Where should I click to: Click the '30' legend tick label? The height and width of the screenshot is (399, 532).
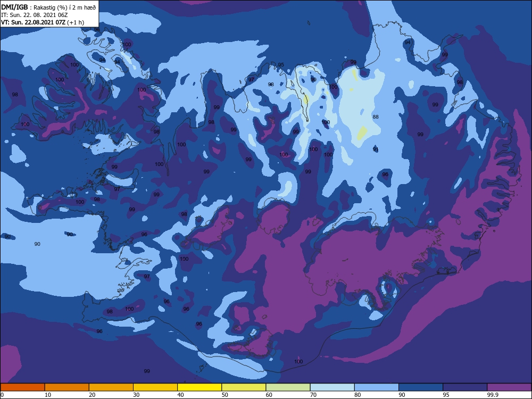pyautogui.click(x=136, y=395)
